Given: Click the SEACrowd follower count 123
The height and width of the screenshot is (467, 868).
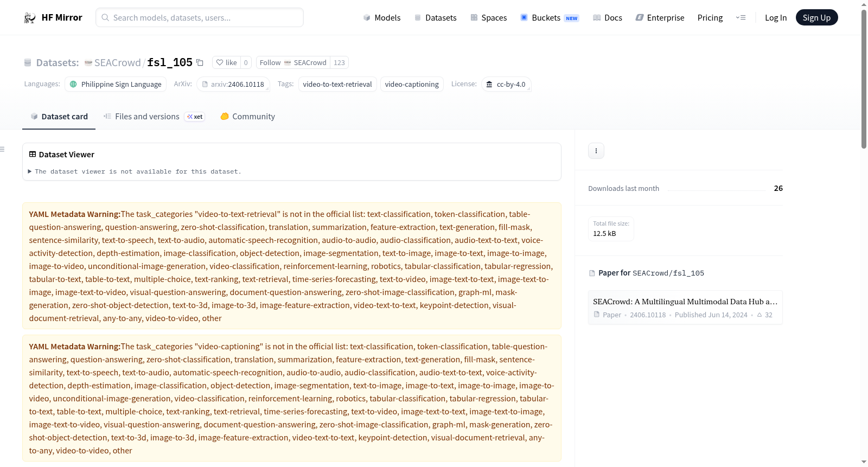Looking at the screenshot, I should tap(339, 62).
